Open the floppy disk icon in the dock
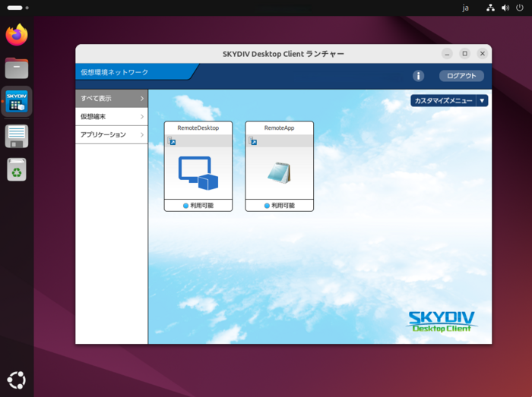The image size is (532, 397). tap(17, 136)
